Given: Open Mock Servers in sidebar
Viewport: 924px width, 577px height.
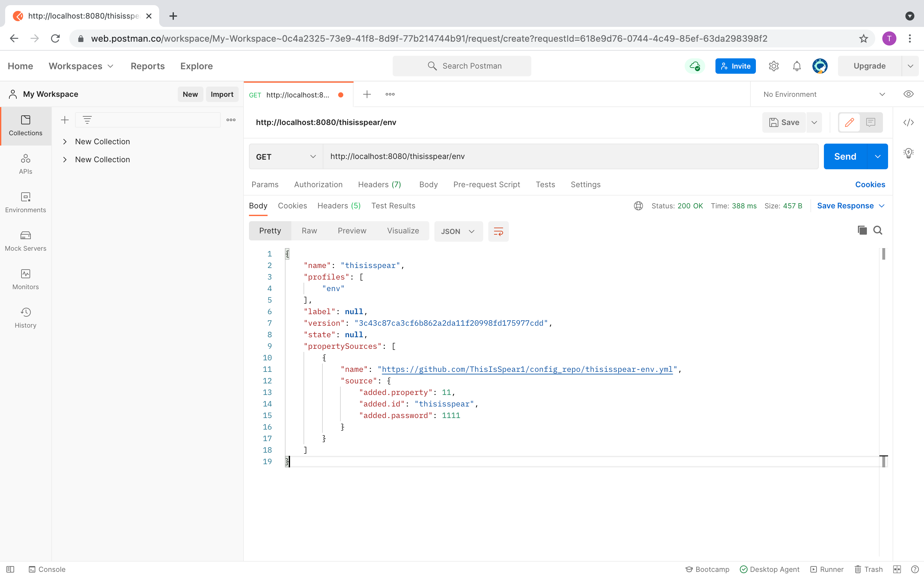Looking at the screenshot, I should pos(26,241).
